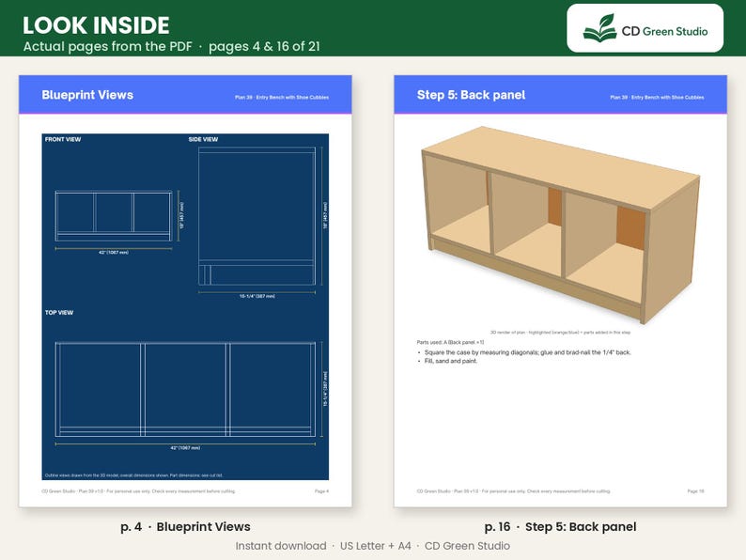Click the CD Green Studio book-leaf logo icon

coord(599,28)
